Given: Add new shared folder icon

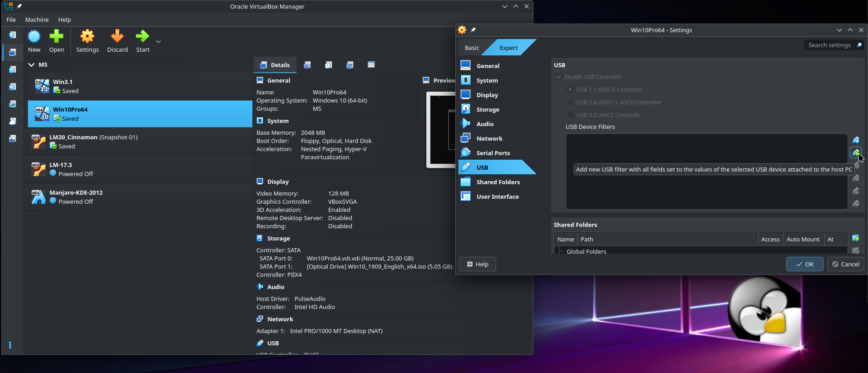Looking at the screenshot, I should (856, 238).
